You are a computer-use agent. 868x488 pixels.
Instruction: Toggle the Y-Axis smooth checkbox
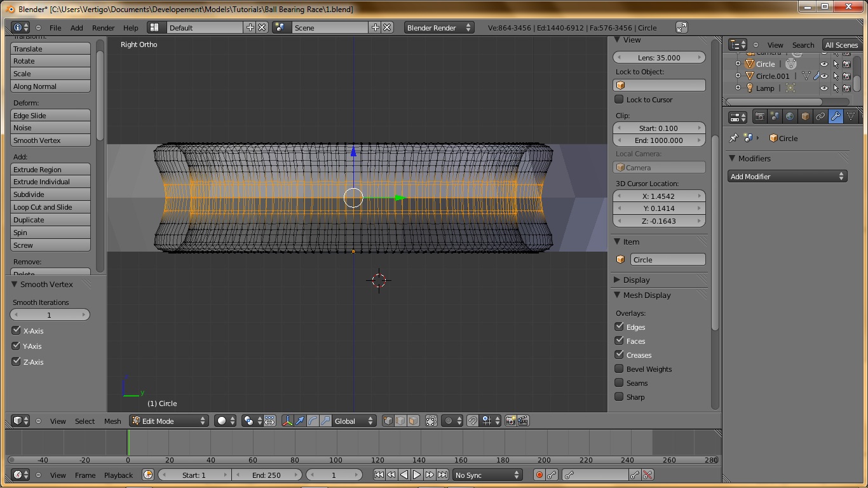point(17,346)
